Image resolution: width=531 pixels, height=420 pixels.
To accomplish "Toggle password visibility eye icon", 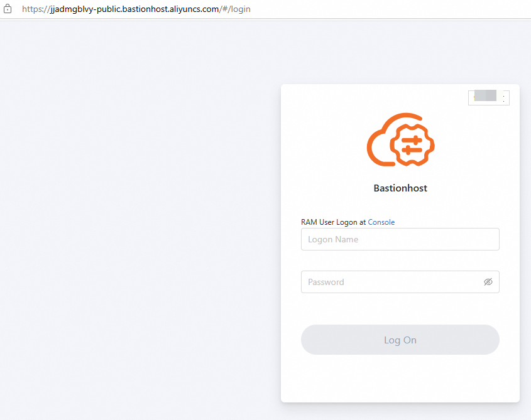I will click(x=488, y=282).
